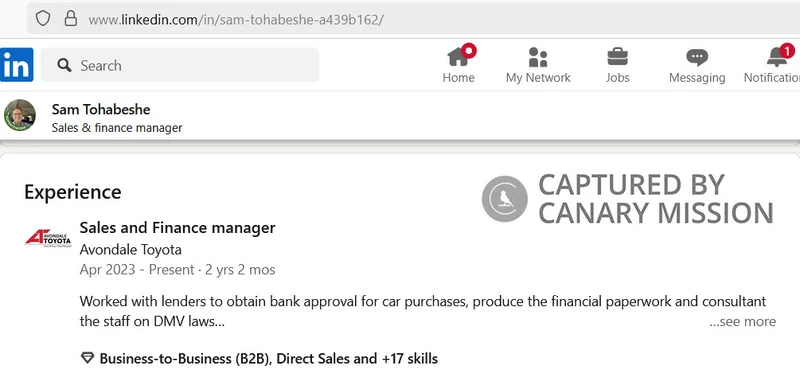Expand the "+17 skills" list
The height and width of the screenshot is (380, 800).
tap(410, 359)
